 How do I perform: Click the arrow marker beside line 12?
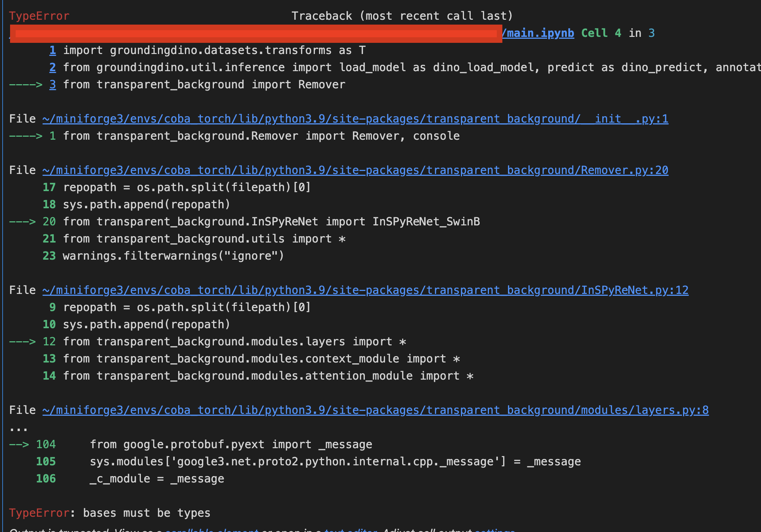coord(23,341)
